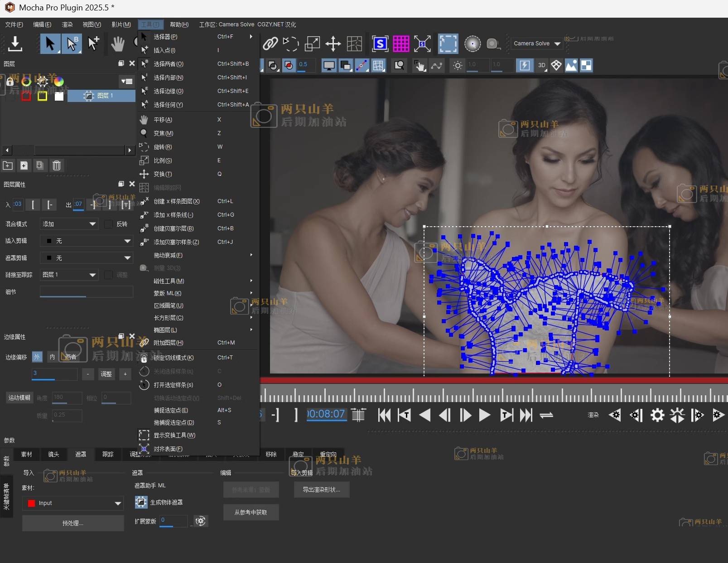Viewport: 728px width, 563px height.
Task: Open the 混合模式 添加 dropdown
Action: (x=69, y=224)
